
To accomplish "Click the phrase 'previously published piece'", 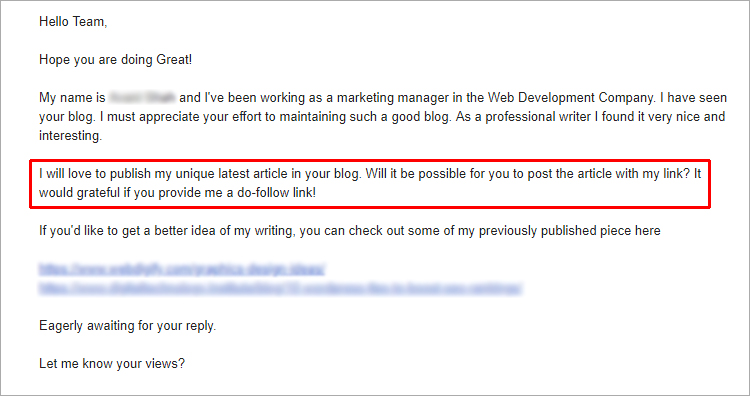I will 555,231.
